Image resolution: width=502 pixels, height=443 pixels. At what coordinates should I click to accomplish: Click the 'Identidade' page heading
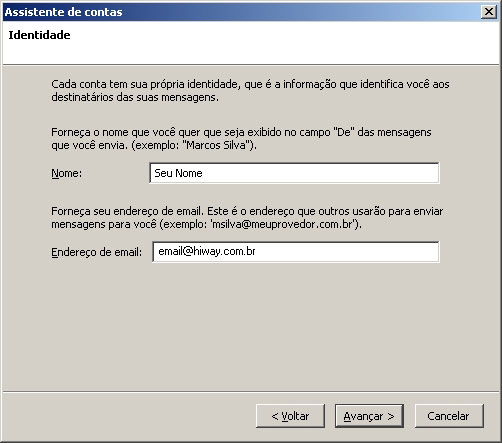click(x=39, y=35)
